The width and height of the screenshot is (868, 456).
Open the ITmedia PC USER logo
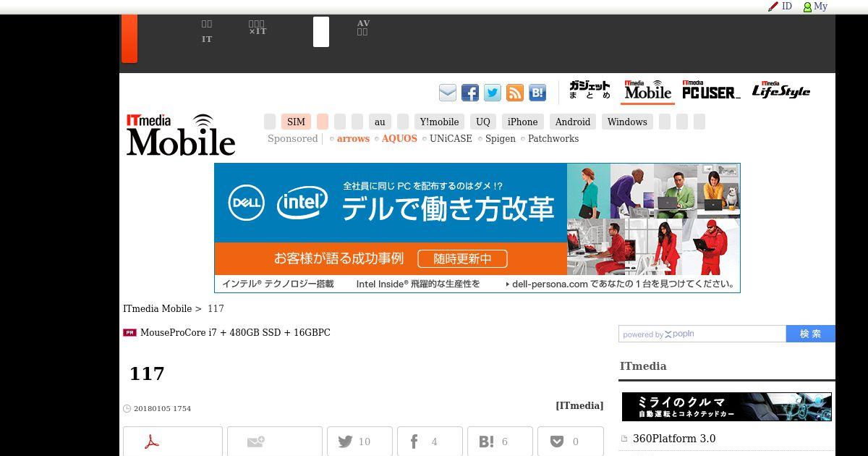point(711,90)
